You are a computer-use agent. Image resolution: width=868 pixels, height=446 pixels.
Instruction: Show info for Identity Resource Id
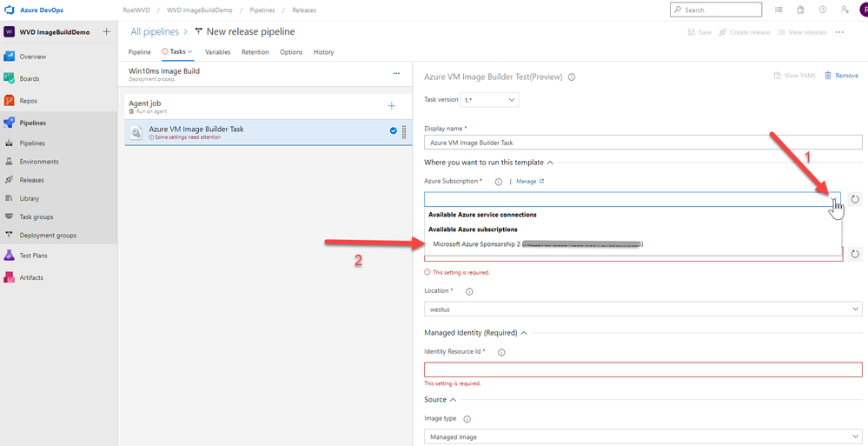click(x=501, y=352)
